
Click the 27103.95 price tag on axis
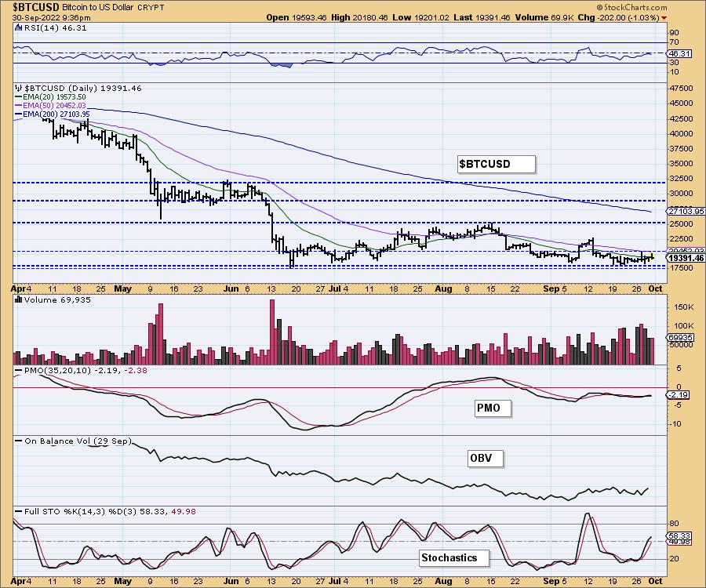(x=686, y=211)
